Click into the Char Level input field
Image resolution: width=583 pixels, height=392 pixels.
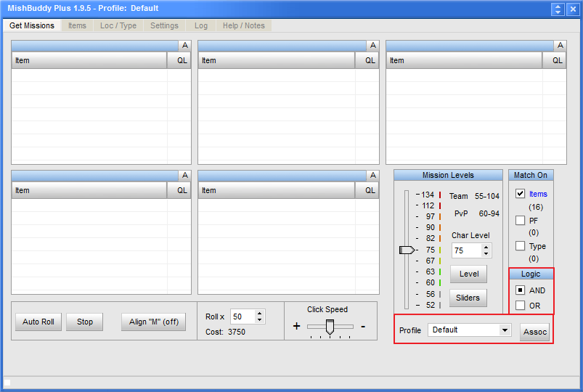click(465, 250)
